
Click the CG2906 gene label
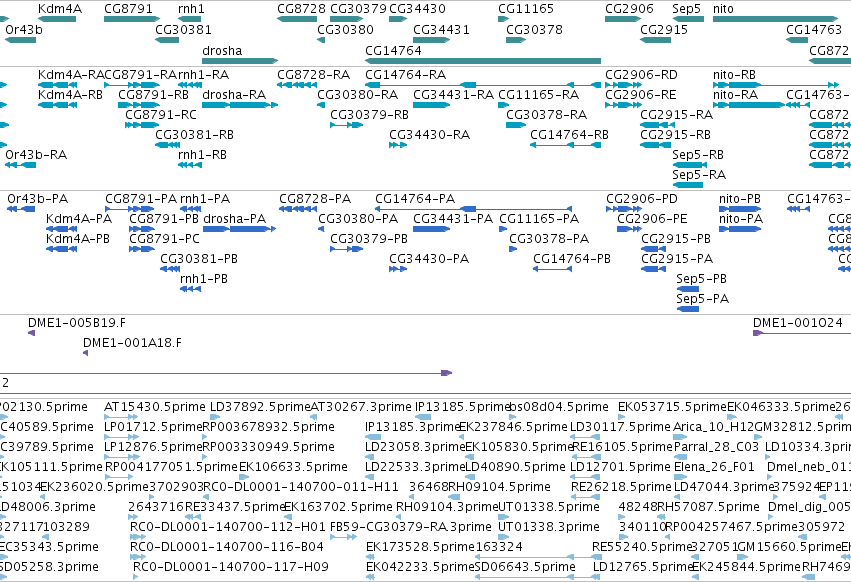[x=629, y=9]
